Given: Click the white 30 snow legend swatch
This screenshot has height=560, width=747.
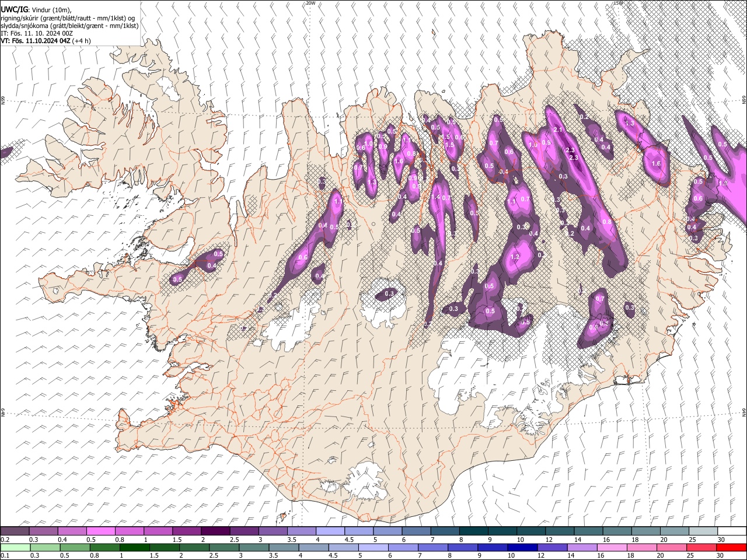Looking at the screenshot, I should click(732, 531).
